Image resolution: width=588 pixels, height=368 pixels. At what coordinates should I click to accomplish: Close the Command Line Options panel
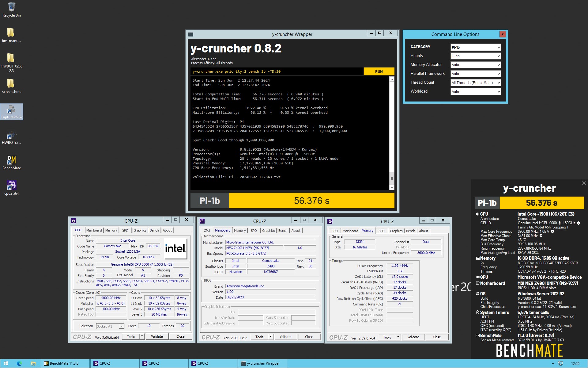pos(503,34)
